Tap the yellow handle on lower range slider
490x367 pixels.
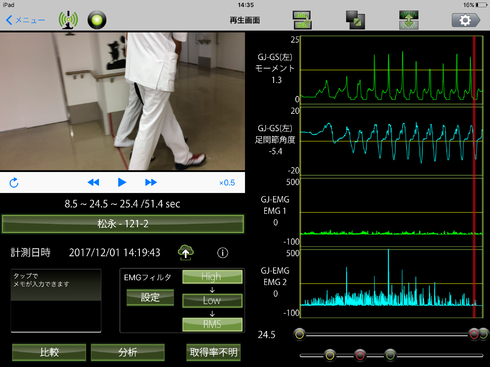click(330, 355)
